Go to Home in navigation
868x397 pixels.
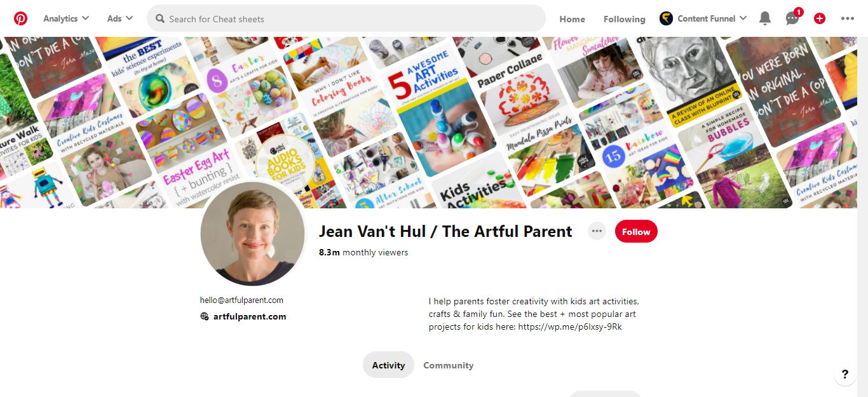click(572, 19)
